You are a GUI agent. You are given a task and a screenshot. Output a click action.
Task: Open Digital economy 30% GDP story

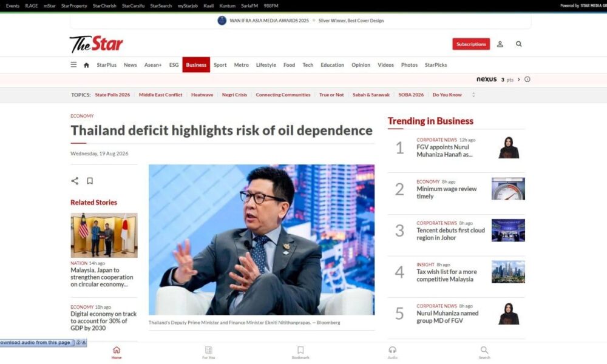(x=103, y=321)
